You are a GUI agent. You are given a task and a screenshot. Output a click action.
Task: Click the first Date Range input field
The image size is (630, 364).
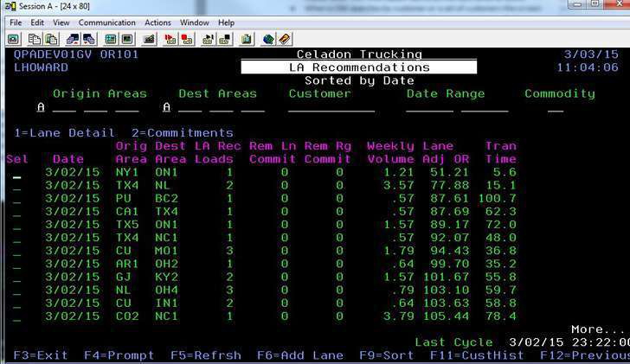point(429,107)
